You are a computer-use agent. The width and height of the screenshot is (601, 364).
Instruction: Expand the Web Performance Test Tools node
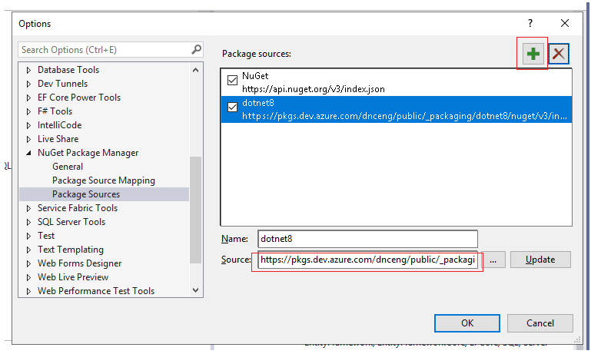(28, 291)
